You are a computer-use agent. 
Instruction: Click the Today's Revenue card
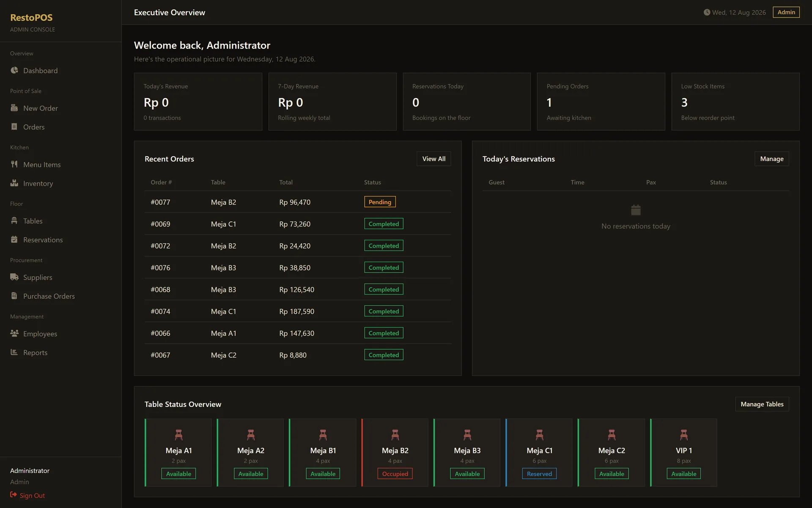coord(198,102)
